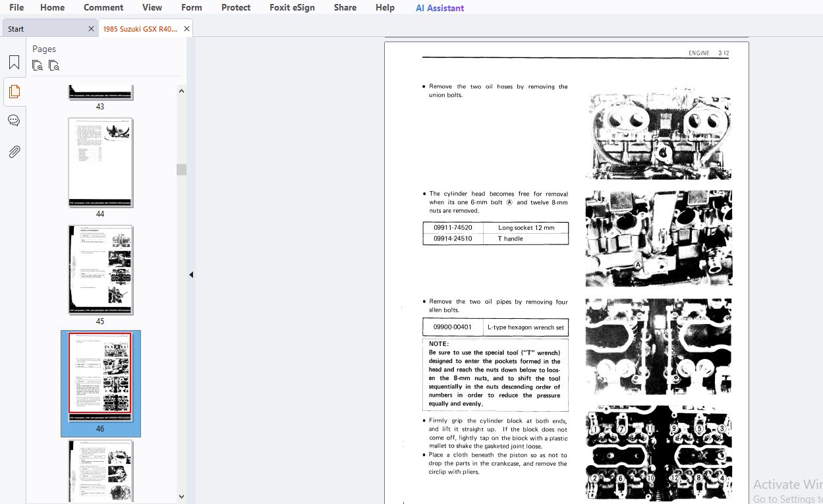Viewport: 823px width, 504px height.
Task: Click the page label number 45
Action: pyautogui.click(x=100, y=322)
